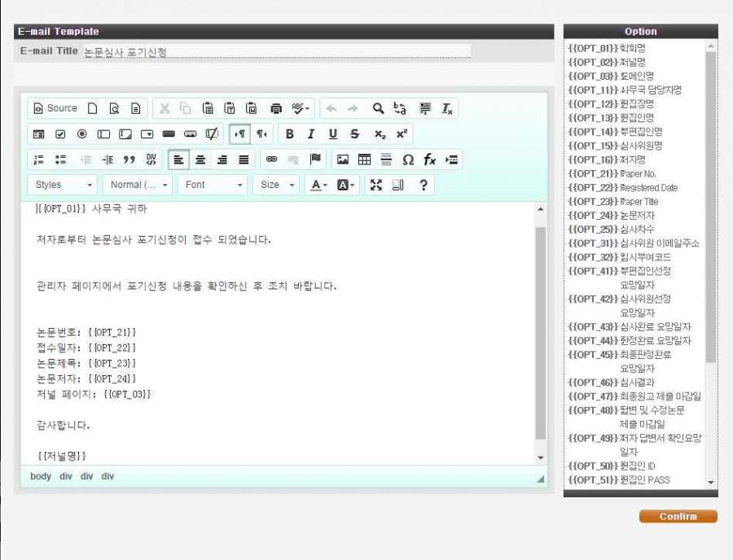This screenshot has width=733, height=560.
Task: Insert a radio button field
Action: point(81,134)
